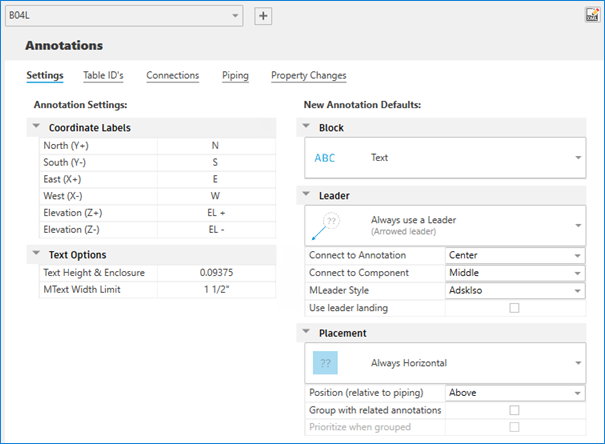Viewport: 605px width, 444px height.
Task: Open the B04L specification dropdown
Action: coord(236,16)
